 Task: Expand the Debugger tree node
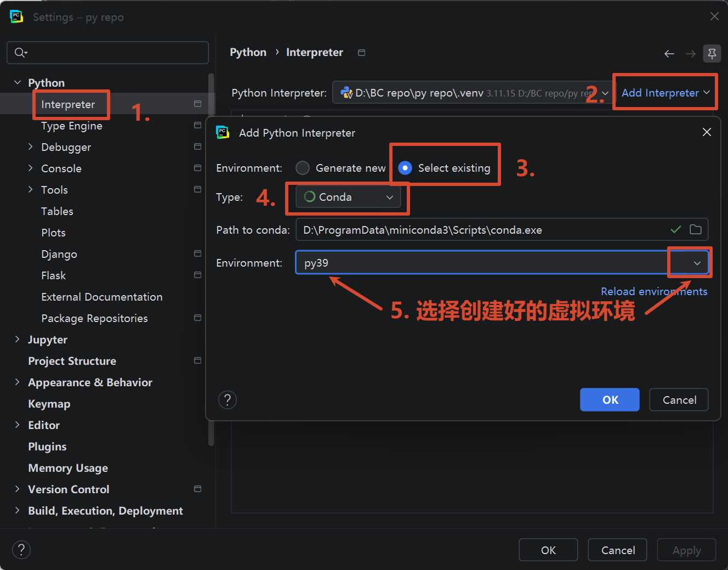pos(31,146)
